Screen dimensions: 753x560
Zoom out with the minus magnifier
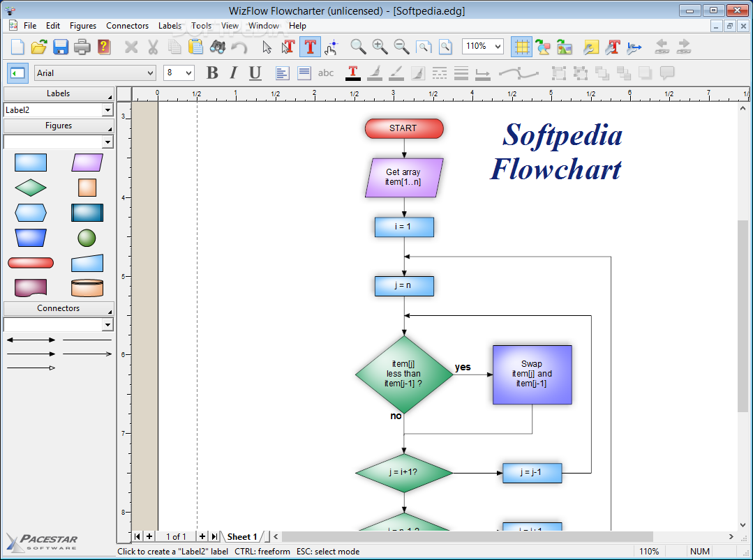401,47
